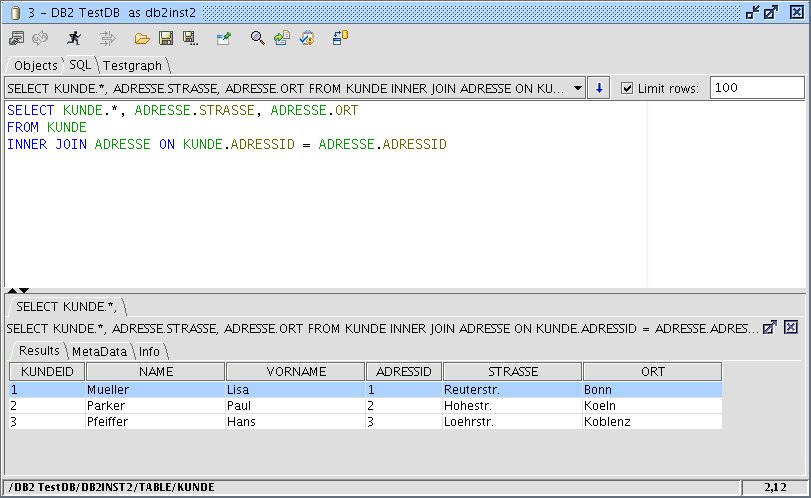
Task: Click the 'Limit rows:' label
Action: 668,88
